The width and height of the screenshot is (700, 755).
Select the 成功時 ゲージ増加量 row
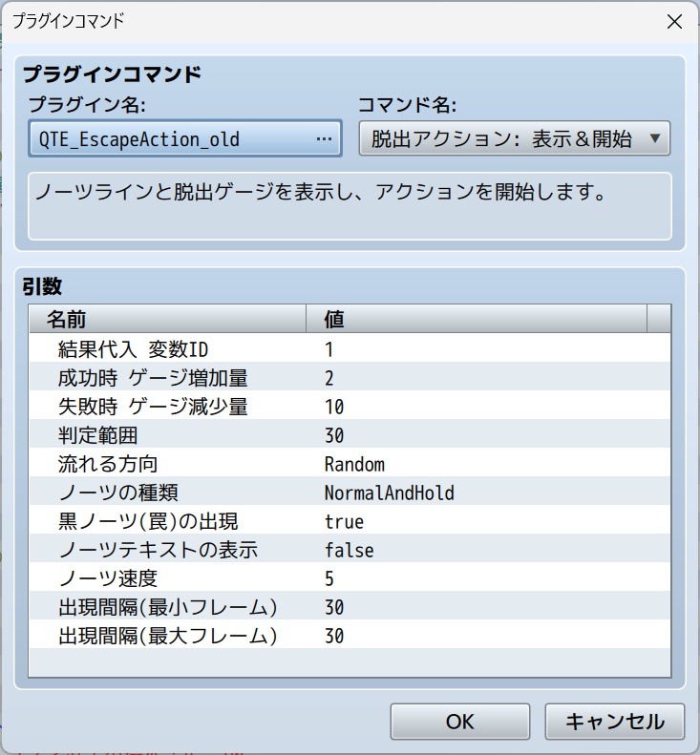coord(350,378)
